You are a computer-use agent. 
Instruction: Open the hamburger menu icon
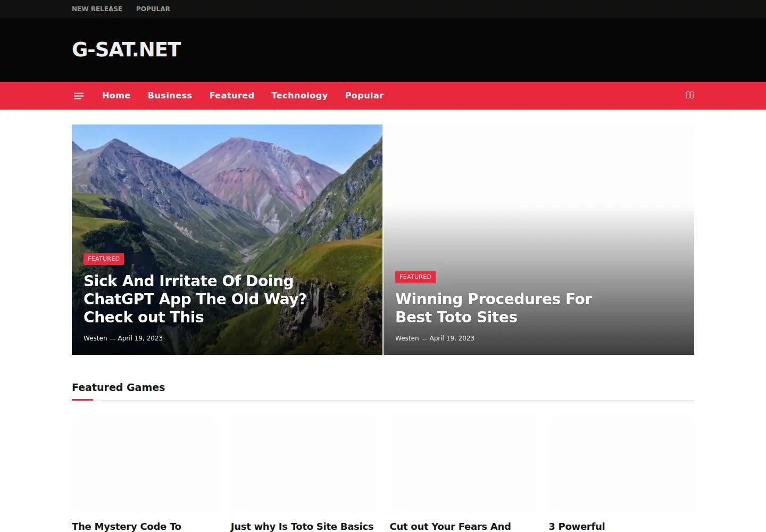79,96
